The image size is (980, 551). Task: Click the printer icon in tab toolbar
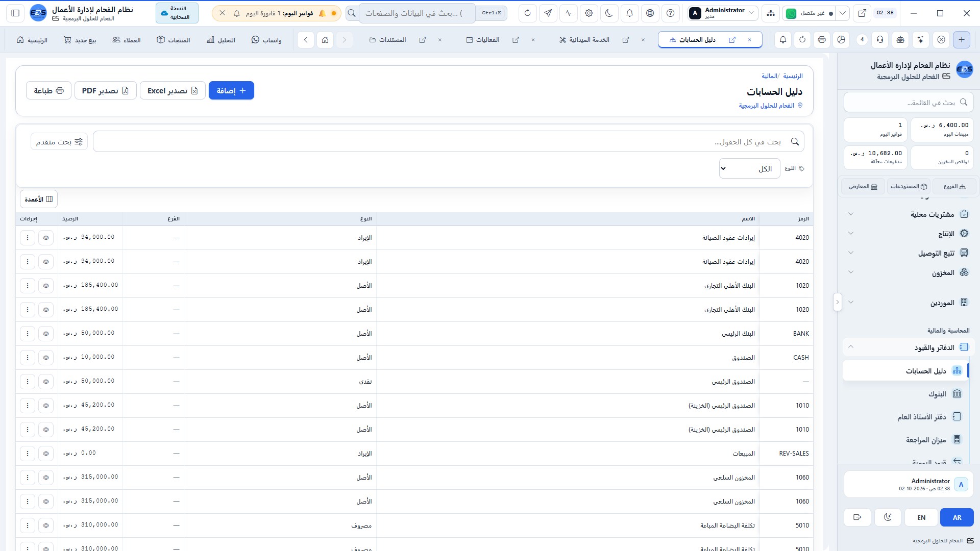[822, 40]
